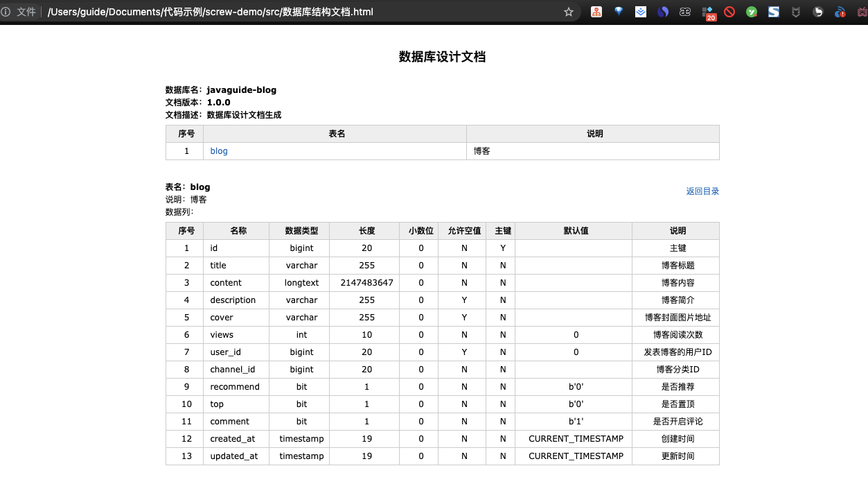Click the blue bird extension with alert badge
Viewport: 868px width, 484px height.
click(x=839, y=11)
